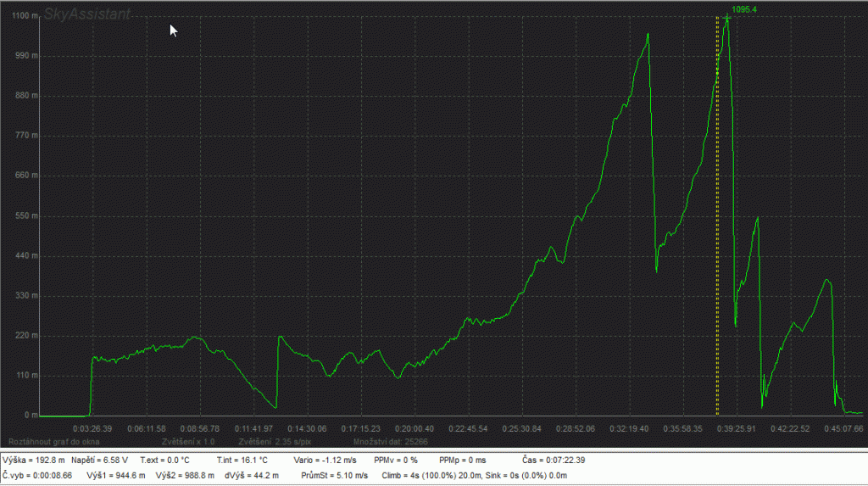Click the 'Zvětšení x 1.0' zoom label

[186, 442]
